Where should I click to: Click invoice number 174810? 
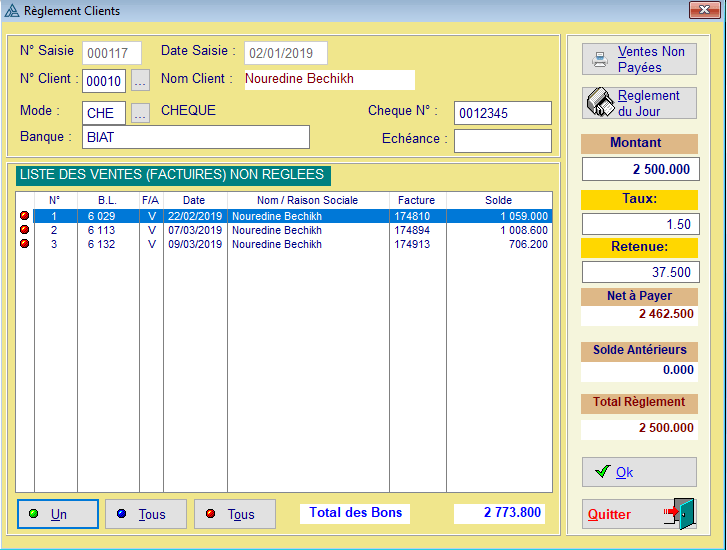coord(412,216)
